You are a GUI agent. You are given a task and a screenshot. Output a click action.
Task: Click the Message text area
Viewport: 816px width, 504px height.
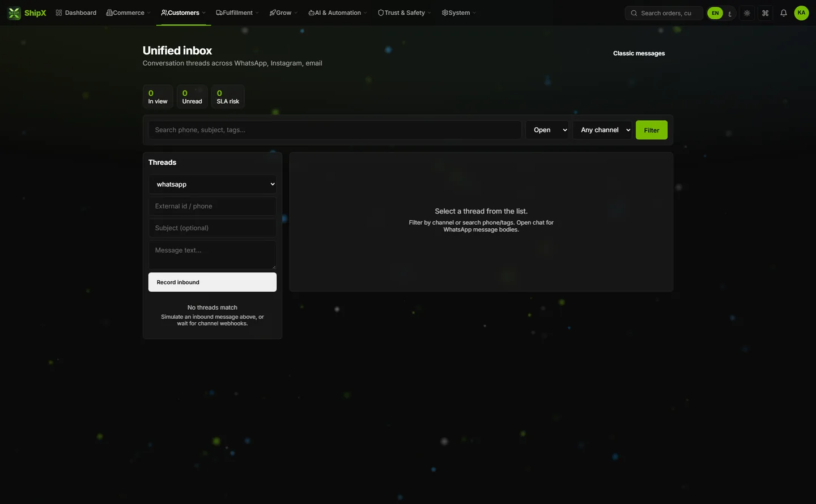(212, 255)
